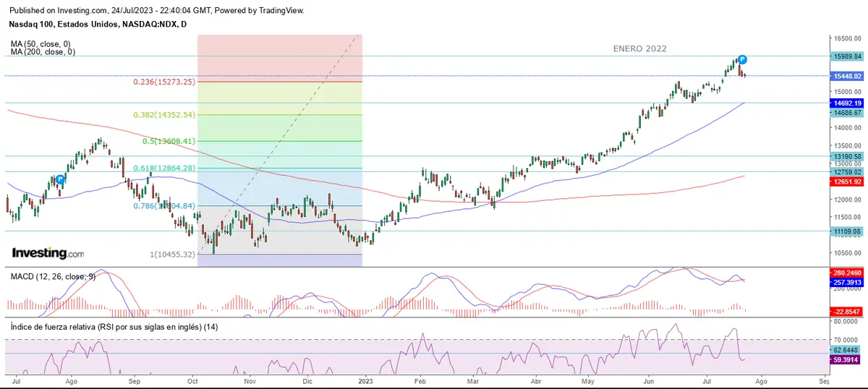Click the blue P marker near July 2022 candles

point(59,179)
